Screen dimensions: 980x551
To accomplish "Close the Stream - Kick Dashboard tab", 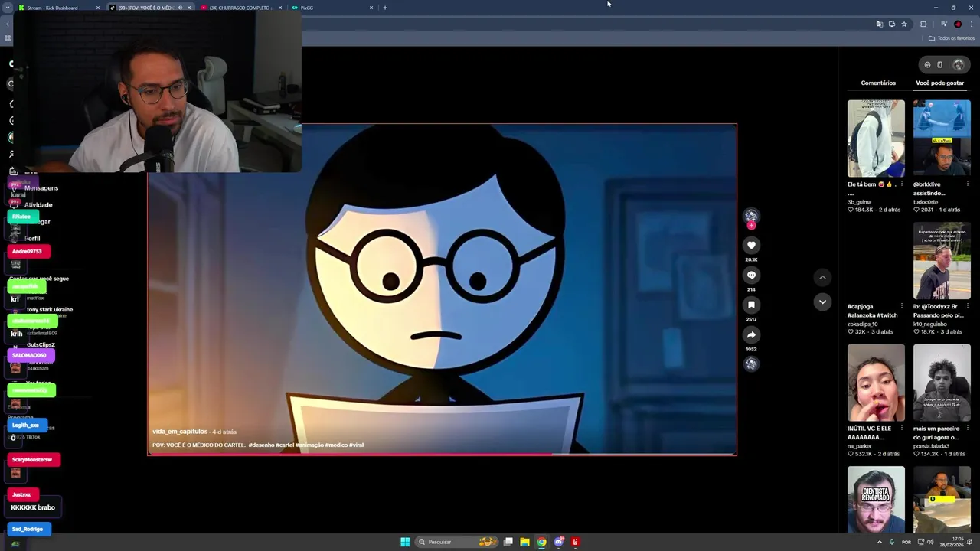I will [98, 8].
